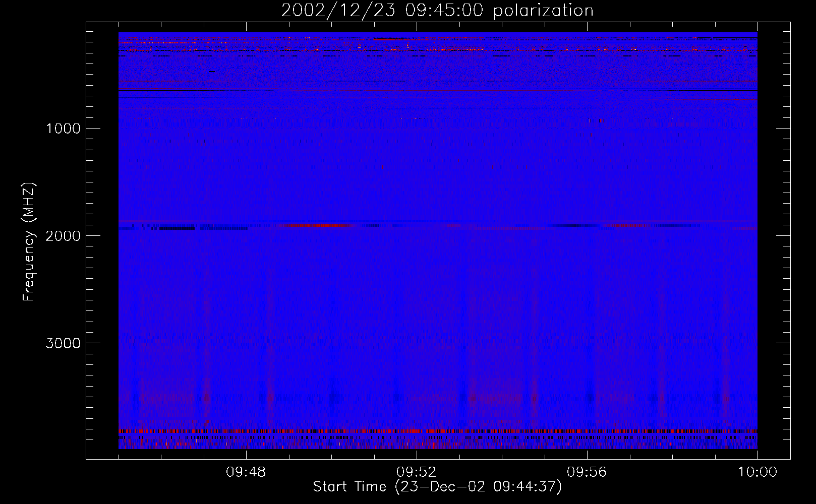This screenshot has height=504, width=816.
Task: Click the 10:00 time tick label
Action: pyautogui.click(x=757, y=472)
